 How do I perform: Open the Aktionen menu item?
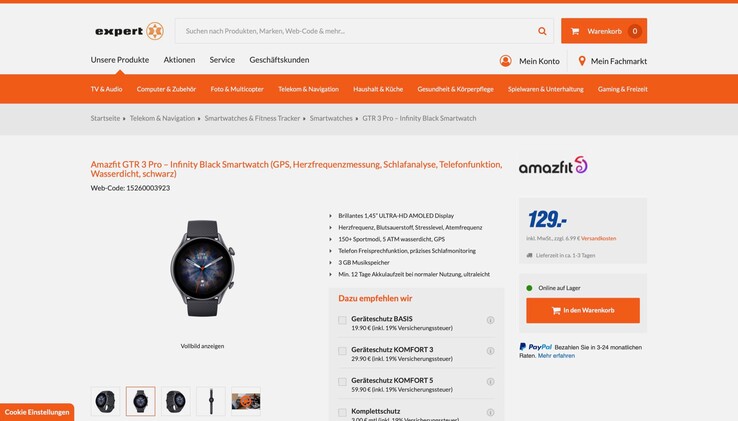(x=179, y=60)
